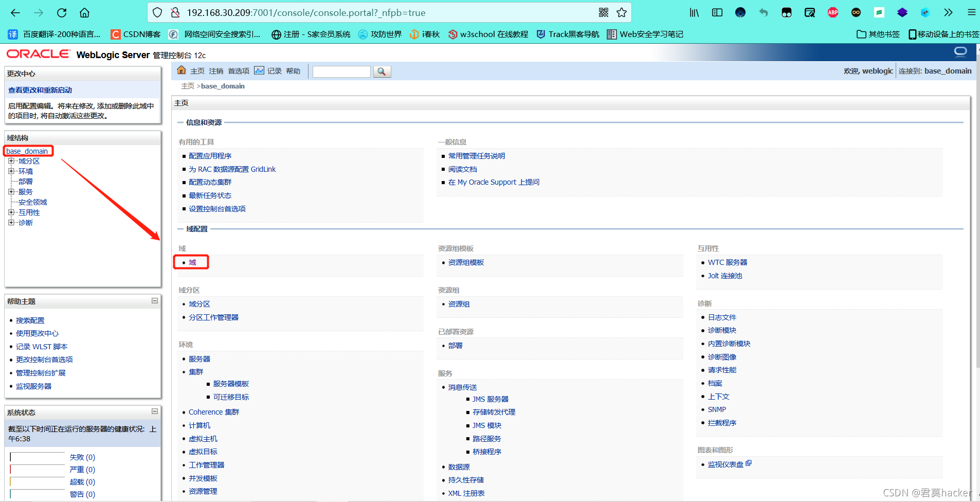Minimize the 系统状态 panel
980x502 pixels.
point(155,411)
